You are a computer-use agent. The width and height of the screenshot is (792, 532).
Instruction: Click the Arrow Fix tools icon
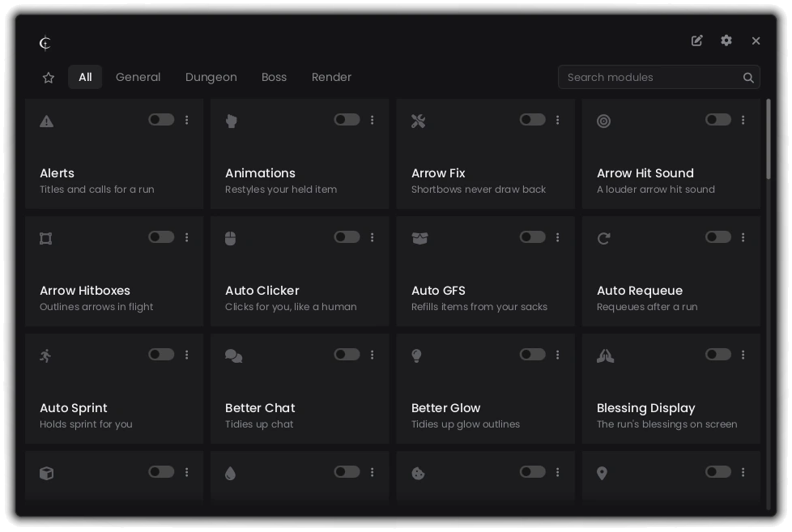coord(418,121)
